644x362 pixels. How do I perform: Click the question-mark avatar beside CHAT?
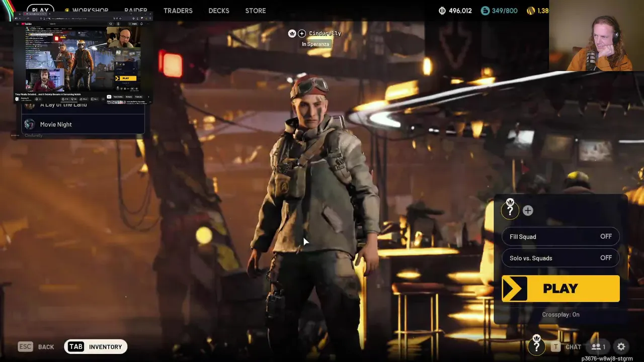536,345
